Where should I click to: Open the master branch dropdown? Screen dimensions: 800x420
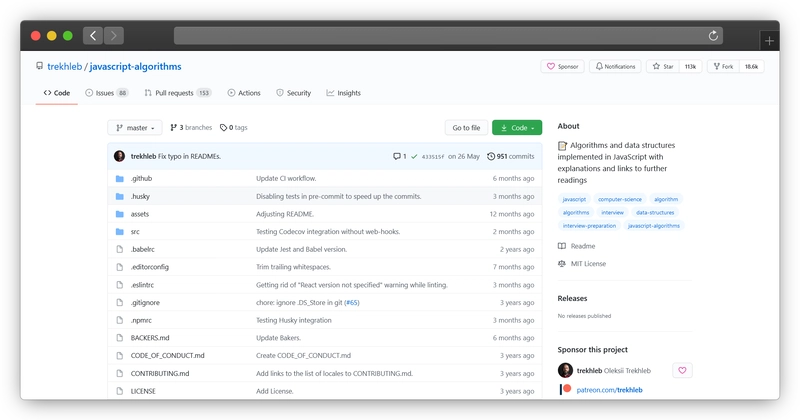(135, 128)
